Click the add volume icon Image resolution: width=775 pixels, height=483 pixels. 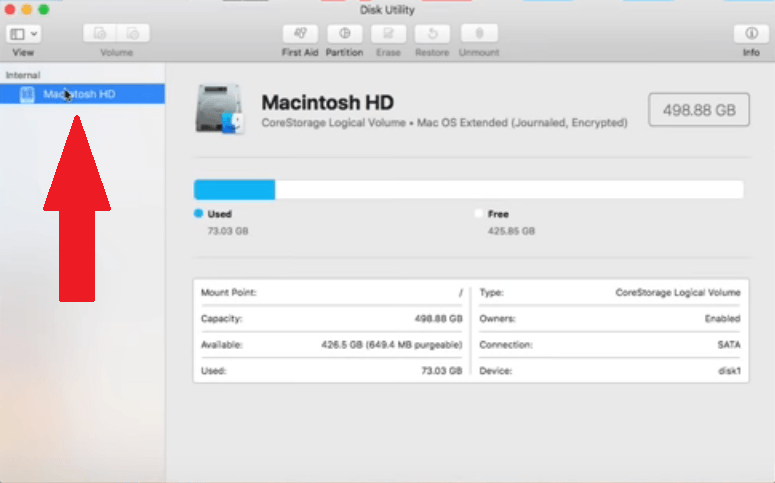pos(100,33)
